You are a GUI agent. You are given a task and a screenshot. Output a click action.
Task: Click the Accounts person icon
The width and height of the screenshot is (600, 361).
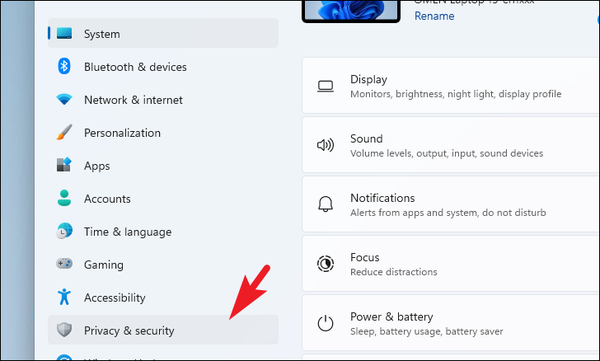(x=64, y=198)
